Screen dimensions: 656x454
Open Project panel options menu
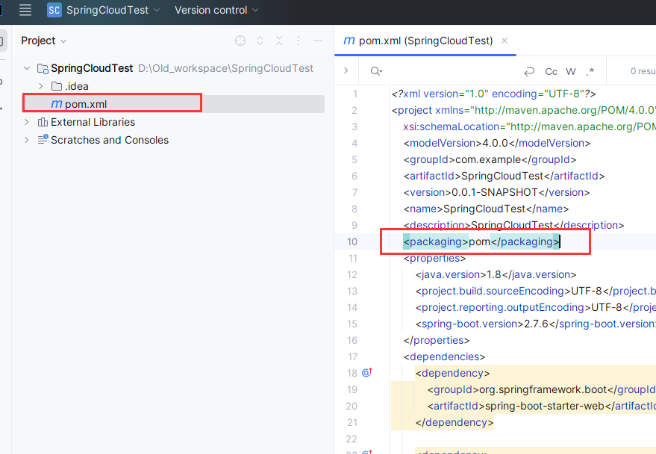[x=299, y=41]
